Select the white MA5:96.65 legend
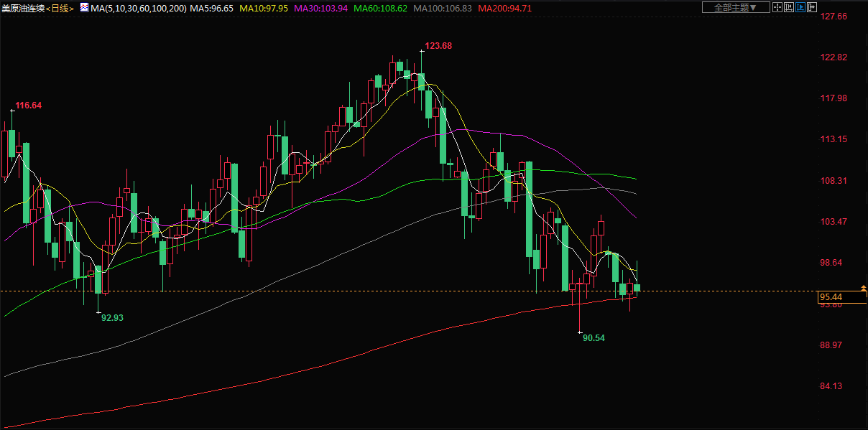 211,7
